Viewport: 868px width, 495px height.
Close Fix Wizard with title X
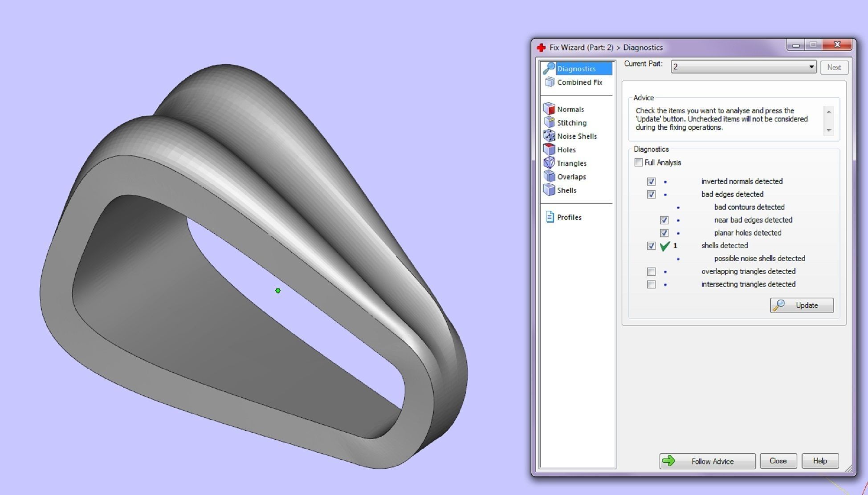click(x=837, y=45)
